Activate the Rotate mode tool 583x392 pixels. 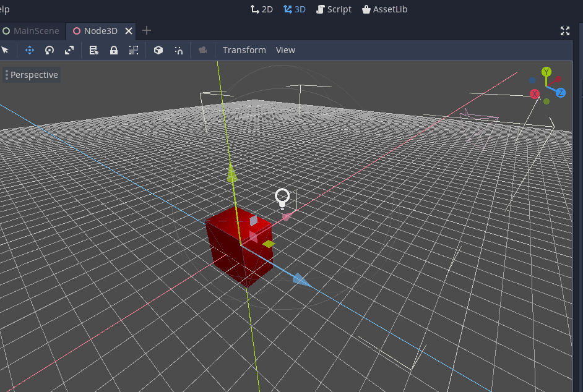pos(49,50)
